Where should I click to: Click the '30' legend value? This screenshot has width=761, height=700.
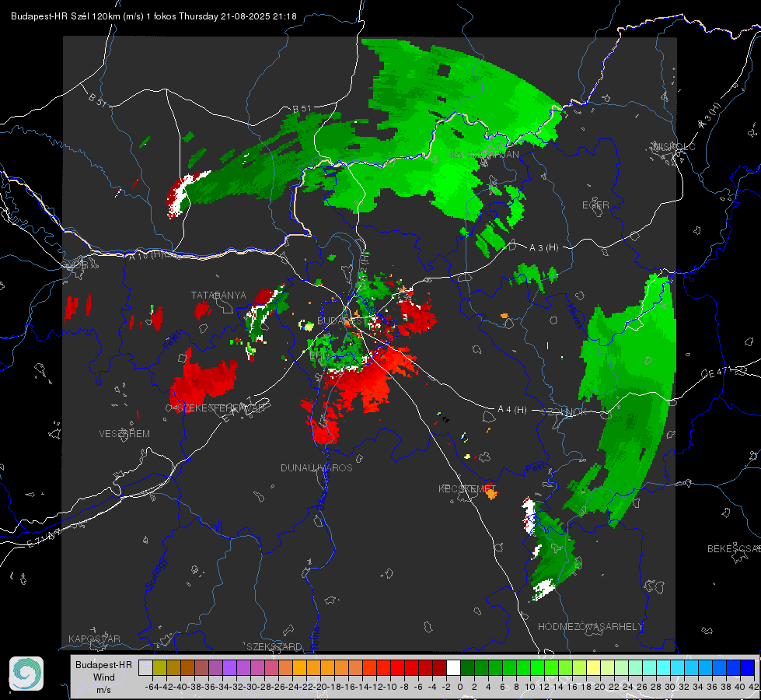coord(670,687)
